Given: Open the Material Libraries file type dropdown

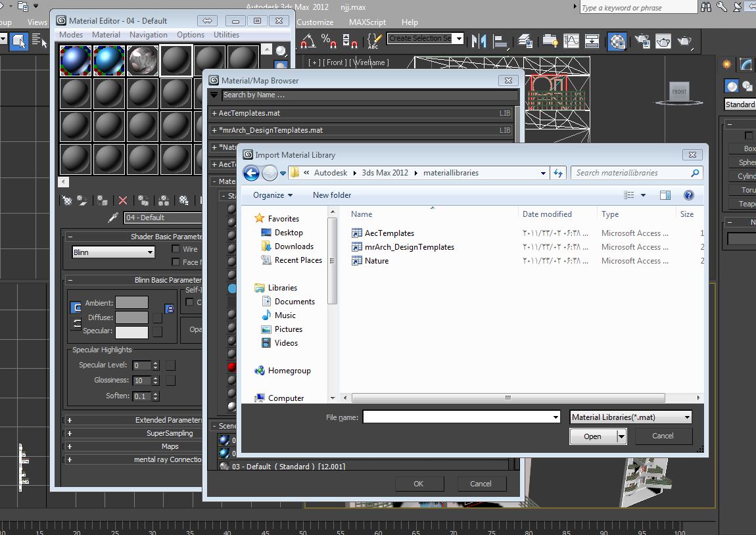Looking at the screenshot, I should tap(630, 417).
